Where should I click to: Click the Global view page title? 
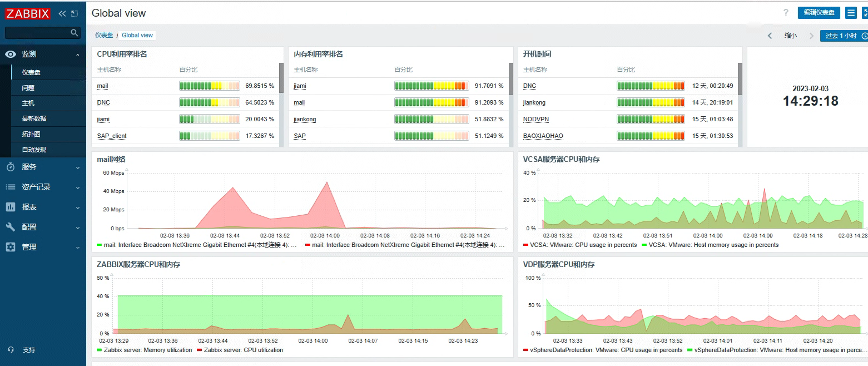(x=118, y=13)
